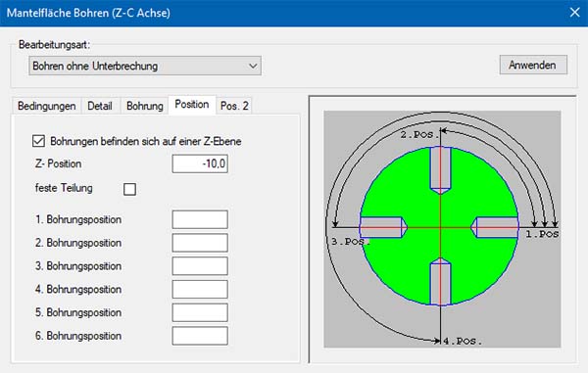This screenshot has height=373, width=588.
Task: Click the 2. Bohrungsposition field
Action: pyautogui.click(x=200, y=243)
